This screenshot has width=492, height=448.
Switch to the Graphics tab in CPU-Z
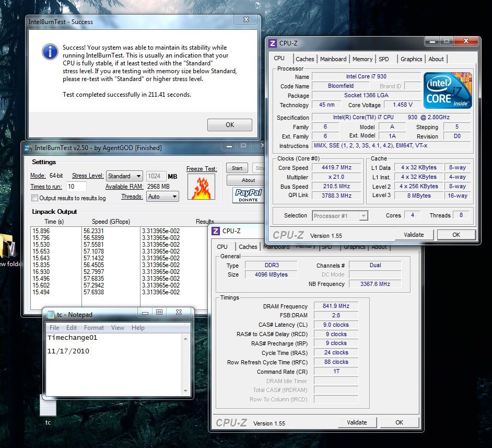point(411,59)
